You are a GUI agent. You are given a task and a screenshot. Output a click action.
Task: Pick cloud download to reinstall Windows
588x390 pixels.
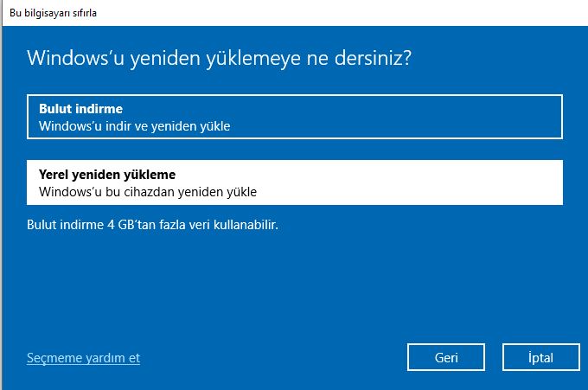(294, 117)
